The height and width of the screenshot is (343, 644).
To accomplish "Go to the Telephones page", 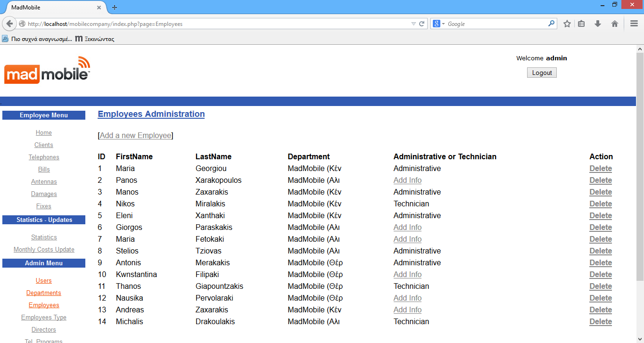I will [44, 157].
